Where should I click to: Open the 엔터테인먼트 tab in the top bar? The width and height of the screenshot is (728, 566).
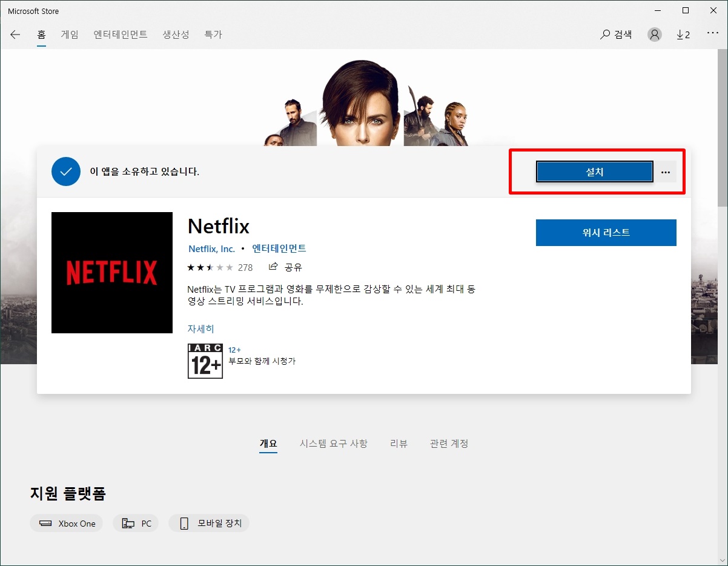point(121,35)
